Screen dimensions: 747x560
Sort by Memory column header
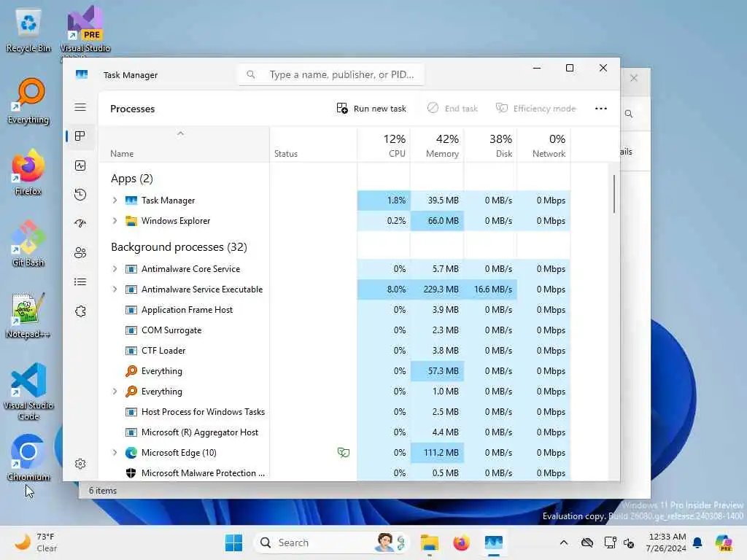(437, 145)
